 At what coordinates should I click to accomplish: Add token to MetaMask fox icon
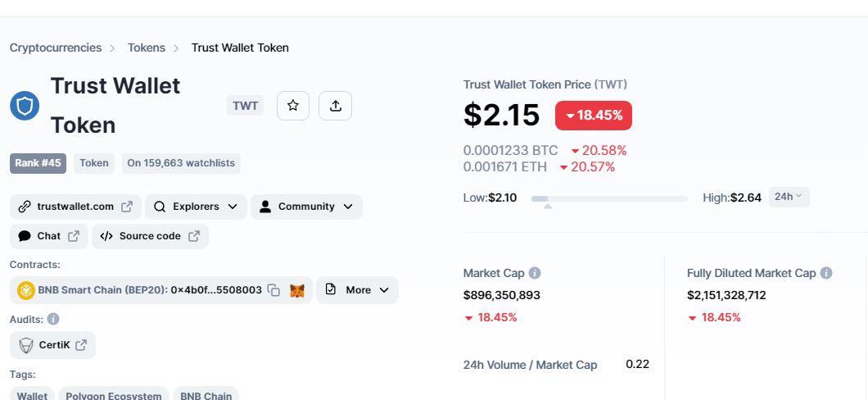297,290
